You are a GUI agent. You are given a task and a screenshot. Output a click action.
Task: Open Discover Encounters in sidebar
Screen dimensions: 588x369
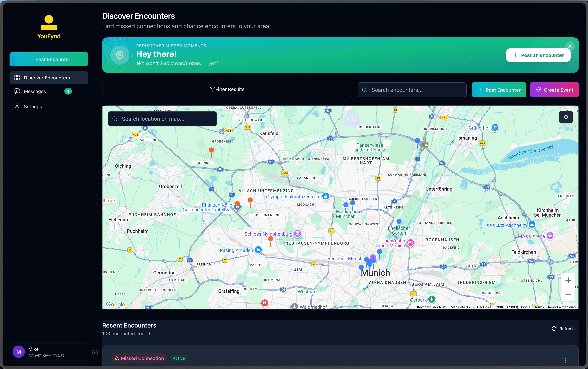tap(49, 78)
